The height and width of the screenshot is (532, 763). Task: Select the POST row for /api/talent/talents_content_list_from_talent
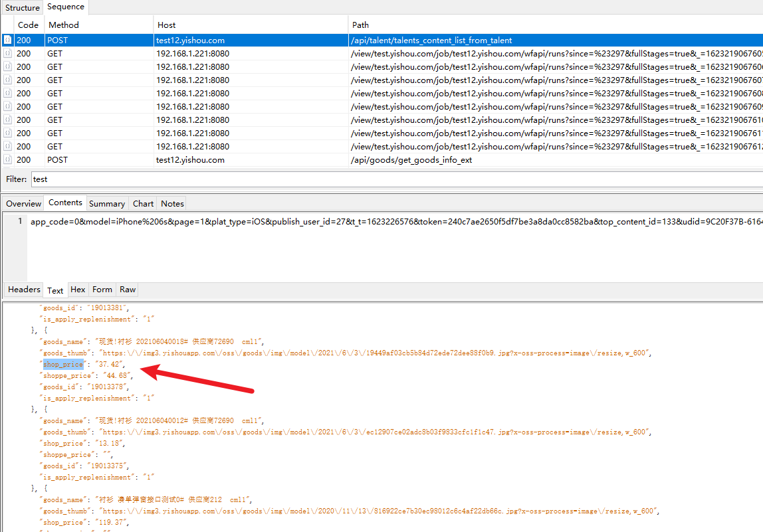[381, 40]
